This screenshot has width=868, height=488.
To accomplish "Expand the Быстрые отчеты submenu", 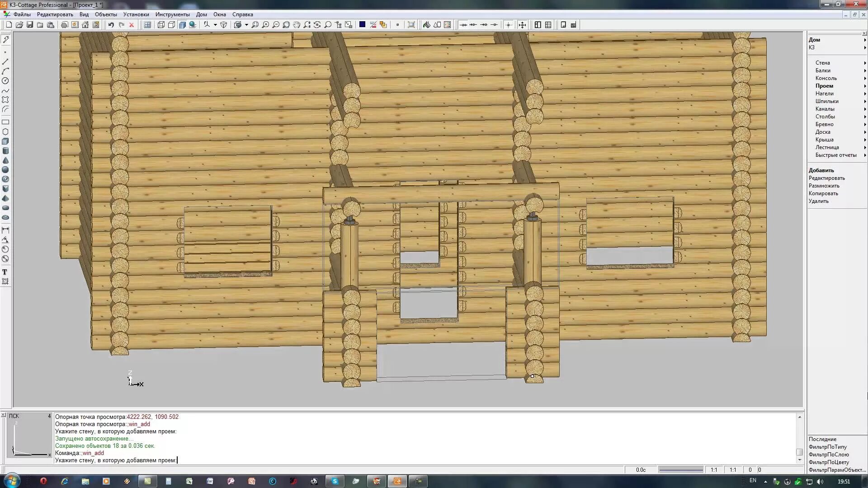I will click(835, 155).
